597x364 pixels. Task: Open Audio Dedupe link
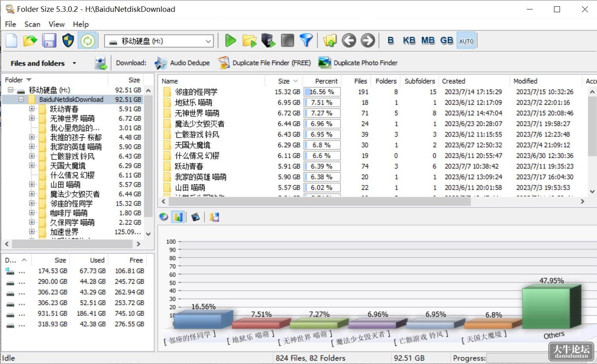[182, 63]
